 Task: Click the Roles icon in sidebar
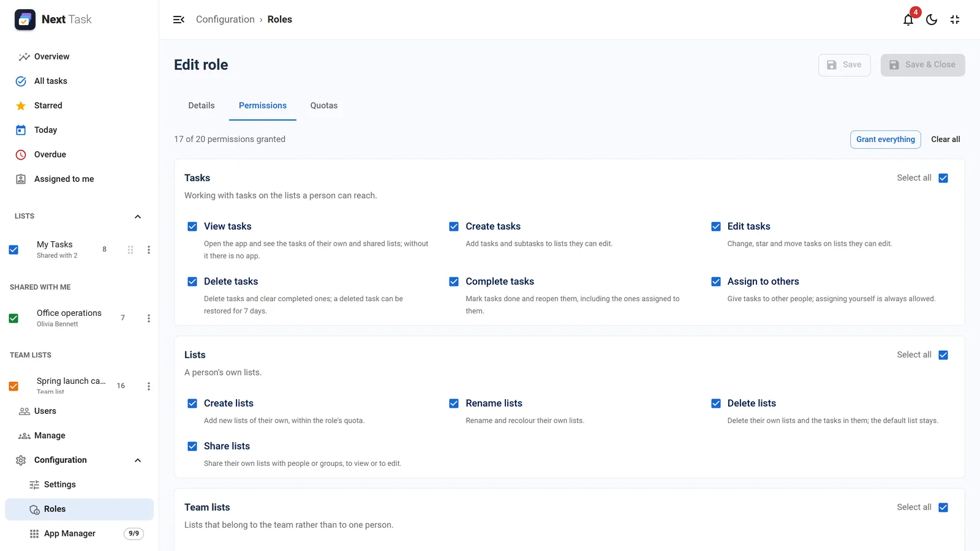pos(34,509)
